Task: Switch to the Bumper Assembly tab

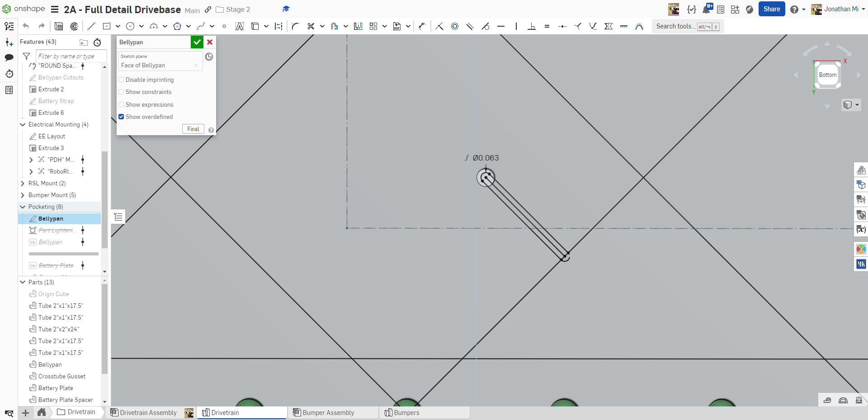Action: click(328, 412)
